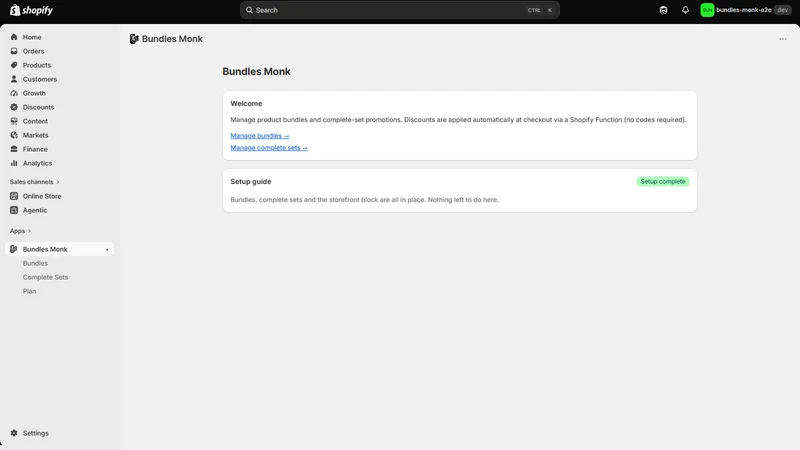The width and height of the screenshot is (800, 450).
Task: Click the Setup guide heading
Action: (x=251, y=182)
